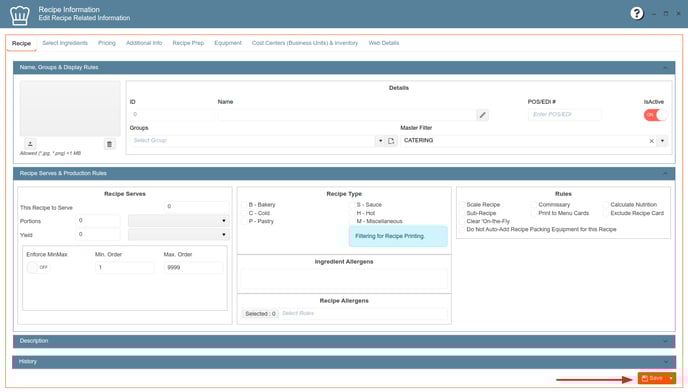This screenshot has width=688, height=392.
Task: Open the Portions unit dropdown
Action: pyautogui.click(x=179, y=221)
